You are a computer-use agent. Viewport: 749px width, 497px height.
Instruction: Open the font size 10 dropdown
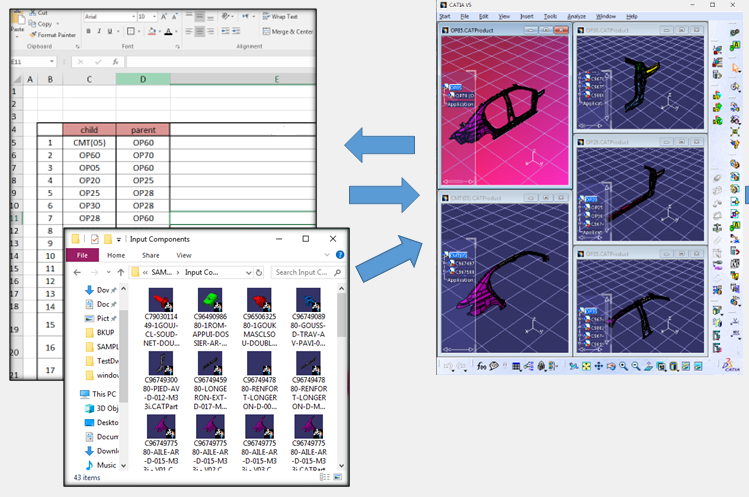pos(154,17)
